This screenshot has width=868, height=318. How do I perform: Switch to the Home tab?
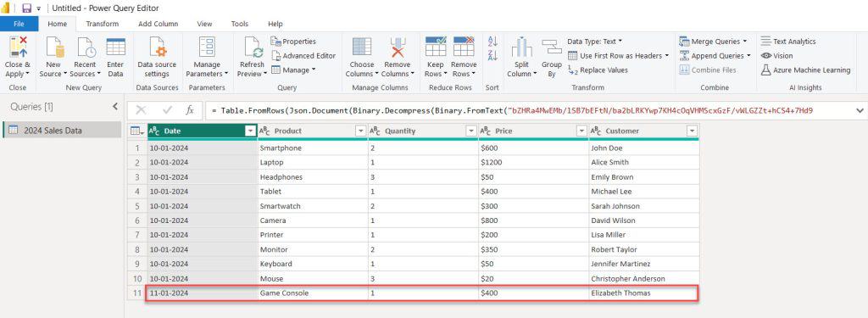coord(57,24)
